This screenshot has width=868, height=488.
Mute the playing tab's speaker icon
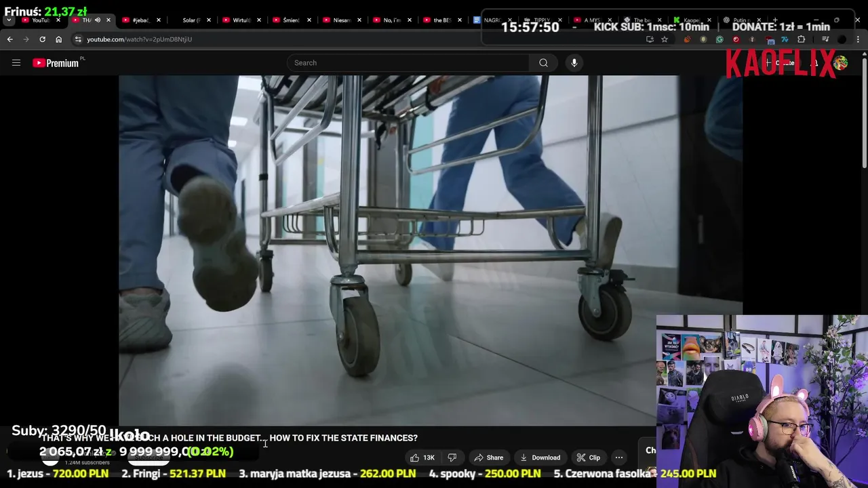point(98,20)
